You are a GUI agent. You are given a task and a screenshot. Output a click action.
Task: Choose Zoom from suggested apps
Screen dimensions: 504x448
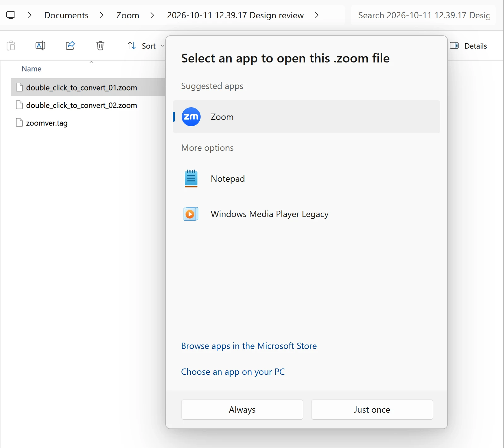click(307, 117)
